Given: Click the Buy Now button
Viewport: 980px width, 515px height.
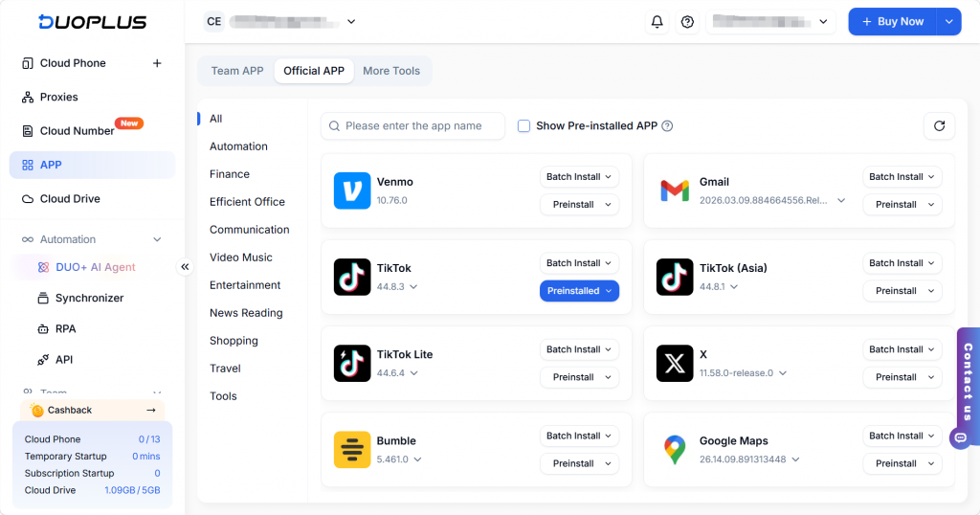Looking at the screenshot, I should (x=893, y=22).
